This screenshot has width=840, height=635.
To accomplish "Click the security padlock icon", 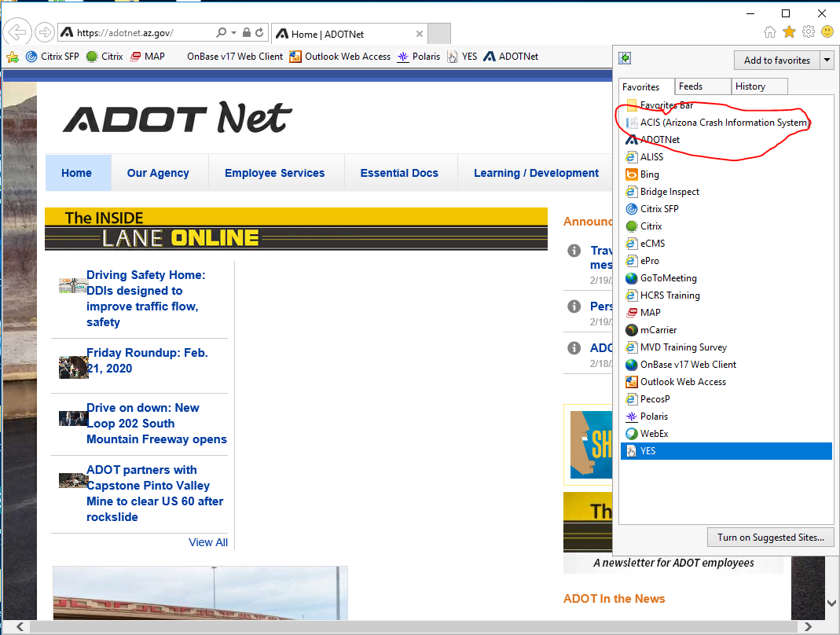I will click(x=247, y=33).
